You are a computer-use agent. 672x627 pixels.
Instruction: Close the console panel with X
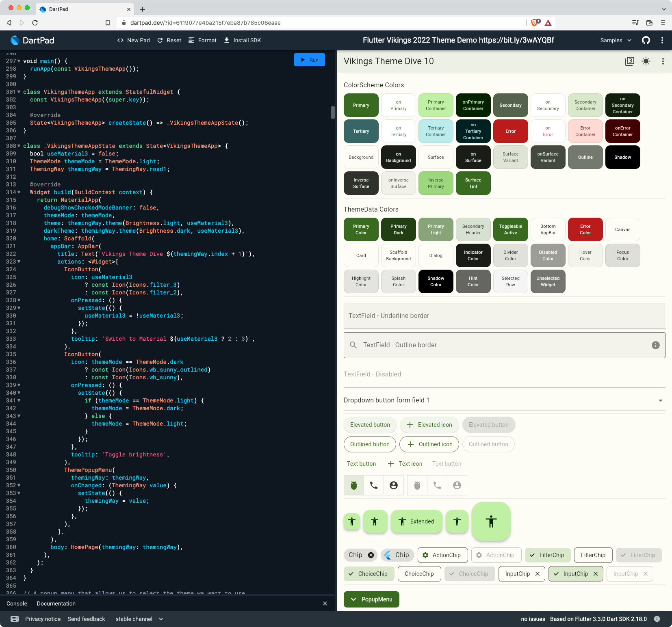[x=325, y=603]
